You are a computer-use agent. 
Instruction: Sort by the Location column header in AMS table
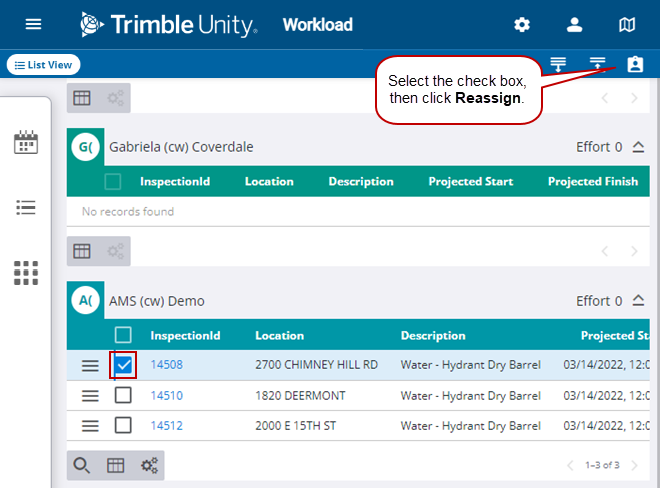point(279,335)
